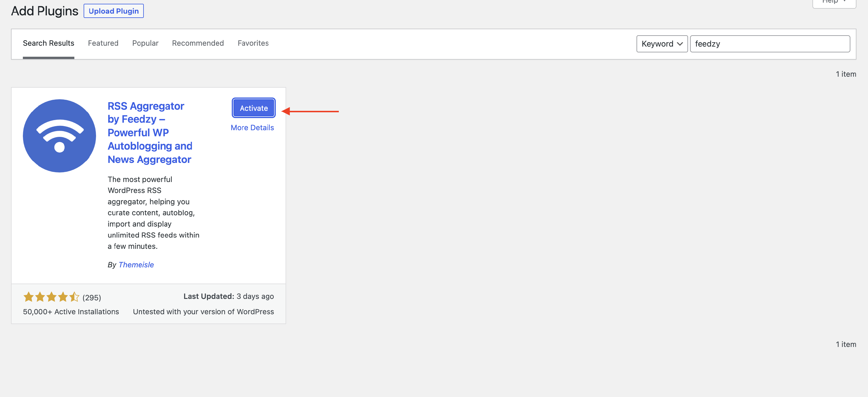The height and width of the screenshot is (397, 868).
Task: Select the Search Results tab
Action: (49, 43)
